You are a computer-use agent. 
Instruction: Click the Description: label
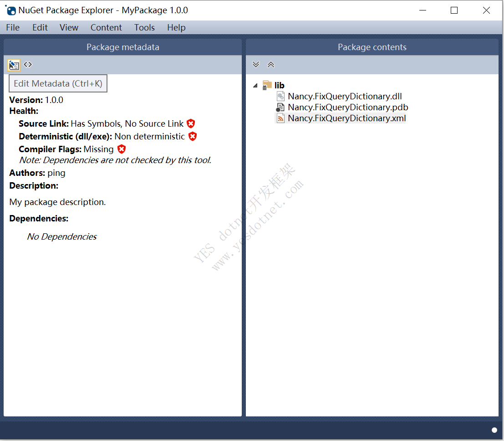tap(34, 185)
